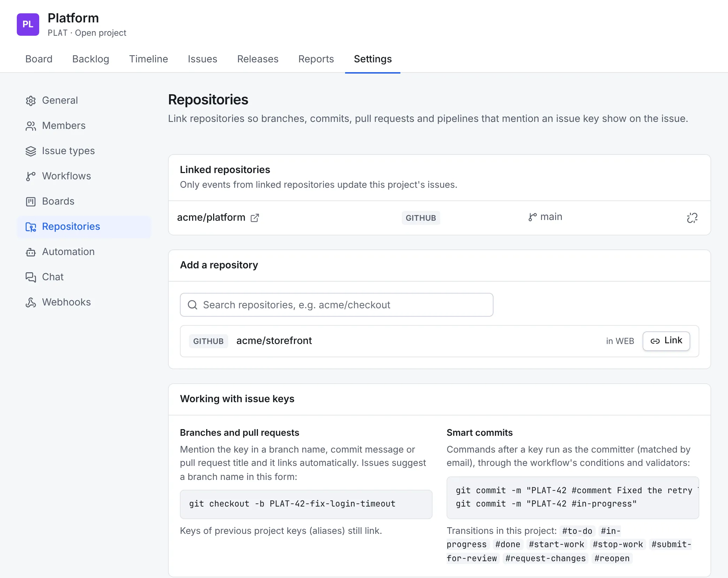Switch to the Board tab
Screen dimensions: 728x578
pyautogui.click(x=39, y=59)
